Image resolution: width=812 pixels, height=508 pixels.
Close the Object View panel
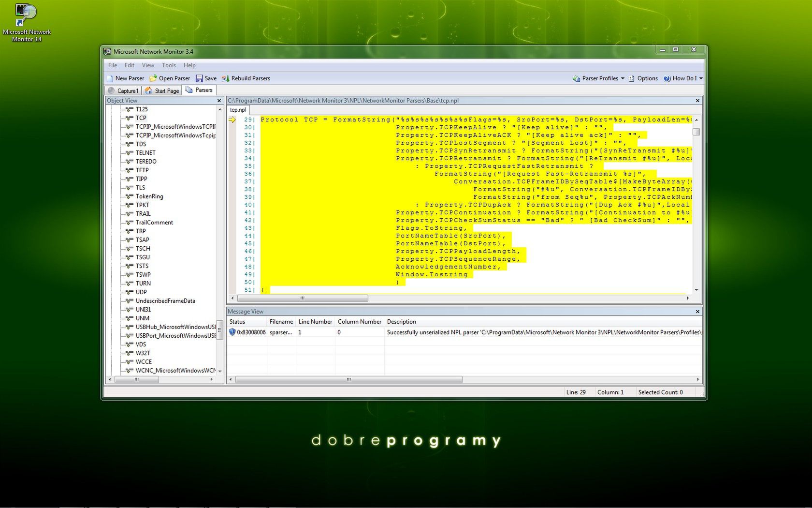(x=219, y=101)
